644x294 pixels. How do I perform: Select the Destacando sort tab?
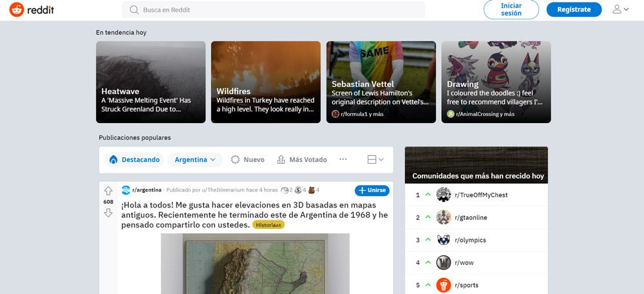(x=134, y=159)
